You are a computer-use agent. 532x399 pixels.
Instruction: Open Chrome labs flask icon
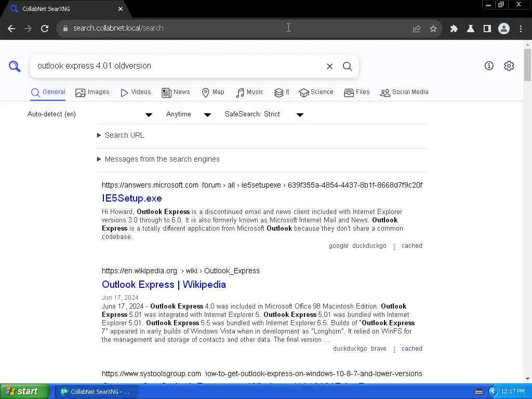(x=471, y=29)
